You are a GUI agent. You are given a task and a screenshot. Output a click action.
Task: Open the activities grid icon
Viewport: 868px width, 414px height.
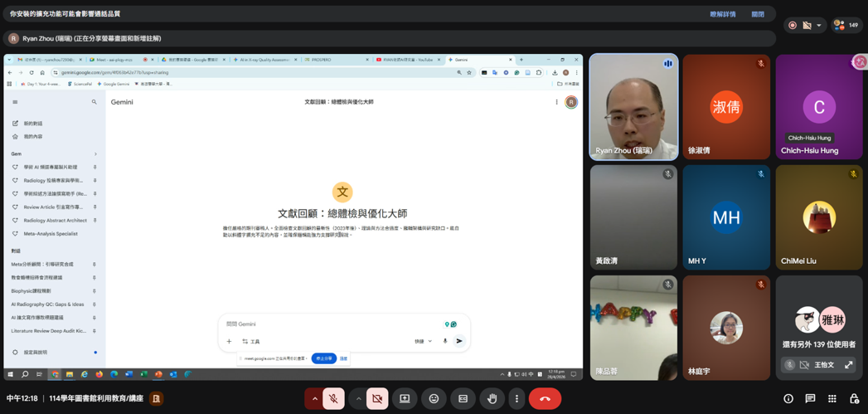click(832, 398)
